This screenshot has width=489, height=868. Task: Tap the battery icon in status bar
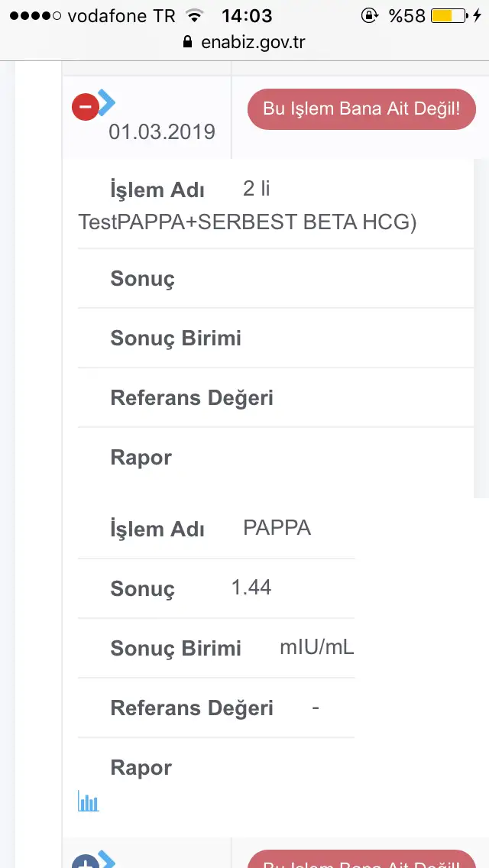(x=449, y=15)
